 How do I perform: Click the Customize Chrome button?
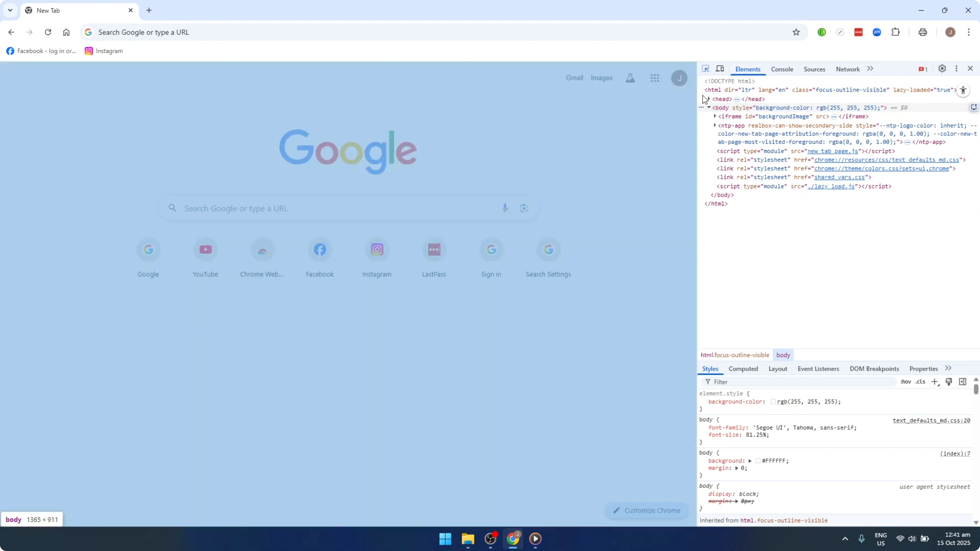tap(647, 510)
